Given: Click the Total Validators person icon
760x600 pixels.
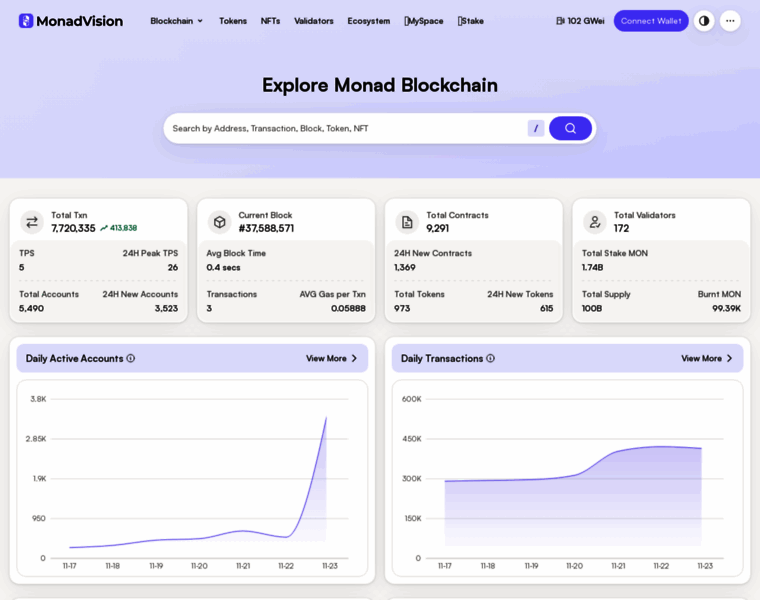Looking at the screenshot, I should point(595,222).
